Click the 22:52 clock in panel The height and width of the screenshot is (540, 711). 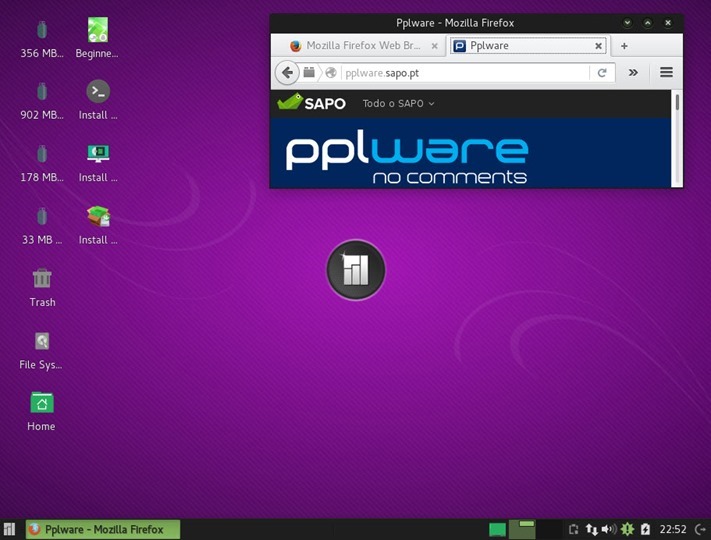[x=672, y=529]
